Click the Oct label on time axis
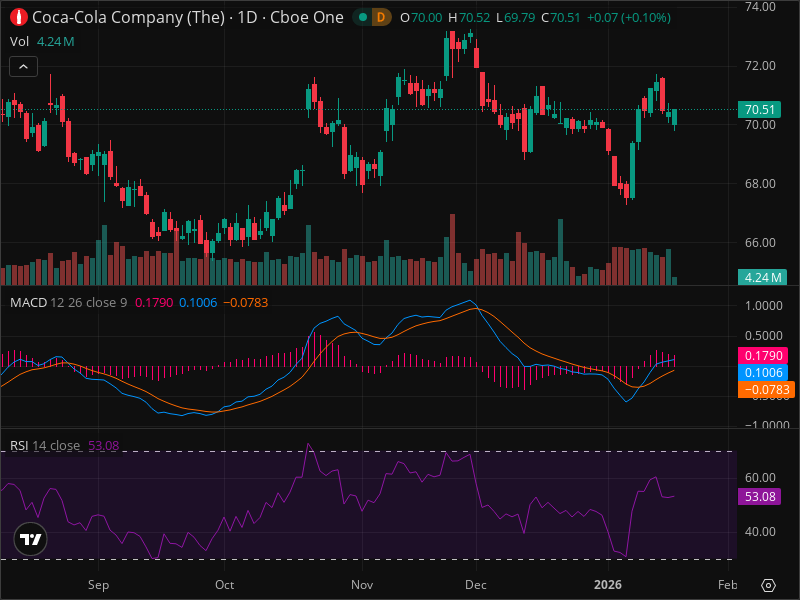800x600 pixels. pyautogui.click(x=224, y=585)
